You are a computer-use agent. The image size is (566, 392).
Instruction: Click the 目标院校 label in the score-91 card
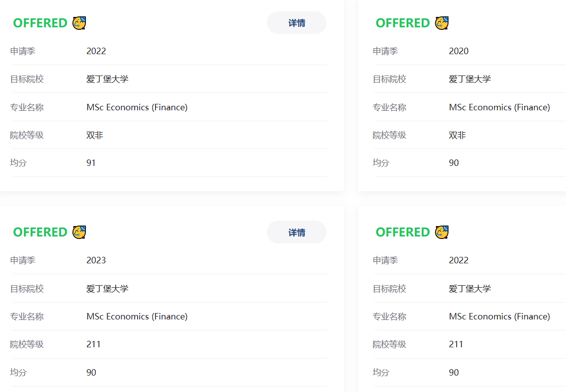coord(27,79)
